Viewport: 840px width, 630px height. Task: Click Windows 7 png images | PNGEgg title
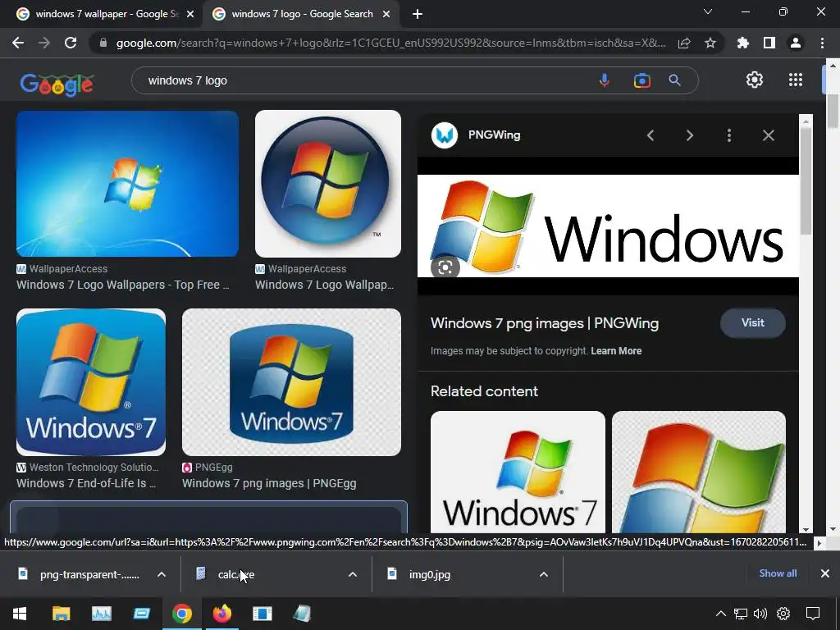(269, 483)
